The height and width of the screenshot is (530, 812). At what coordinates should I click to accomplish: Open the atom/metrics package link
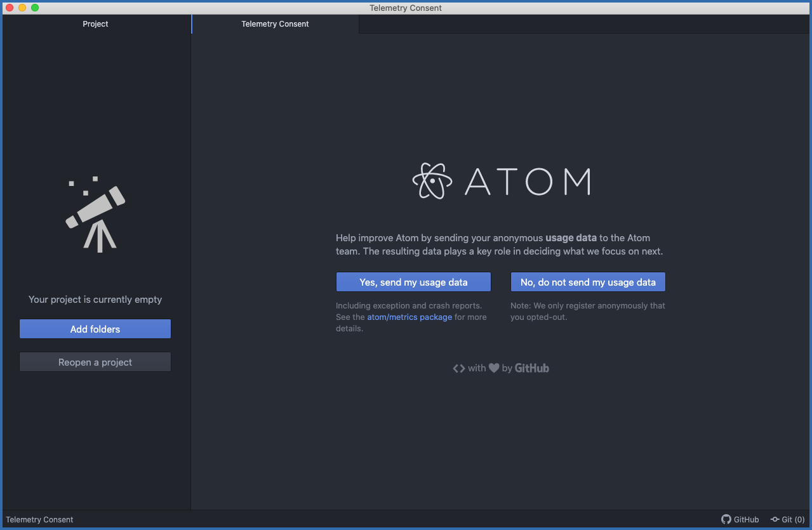(x=409, y=317)
